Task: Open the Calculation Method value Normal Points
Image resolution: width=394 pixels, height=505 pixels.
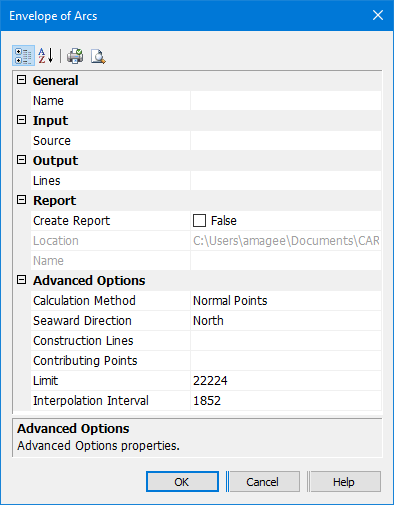Action: point(286,301)
